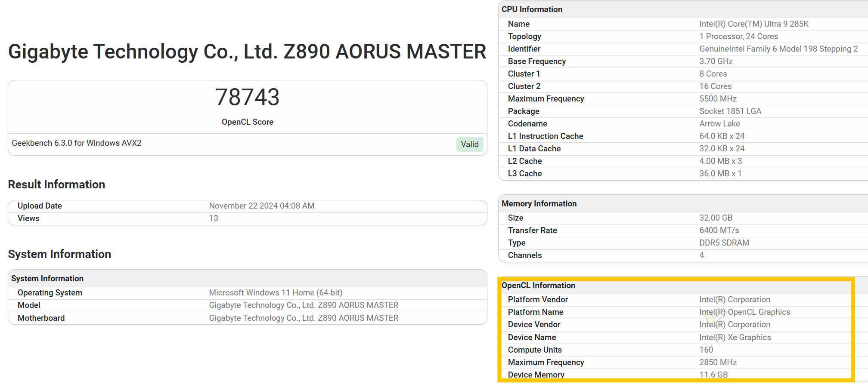This screenshot has height=384, width=868.
Task: Select the Result Information heading
Action: click(x=56, y=184)
